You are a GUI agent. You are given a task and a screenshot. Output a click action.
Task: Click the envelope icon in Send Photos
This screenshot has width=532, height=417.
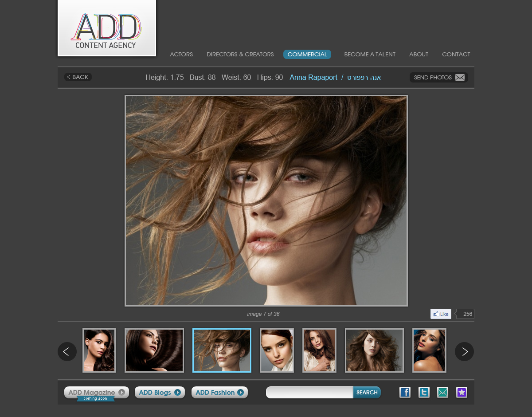460,78
